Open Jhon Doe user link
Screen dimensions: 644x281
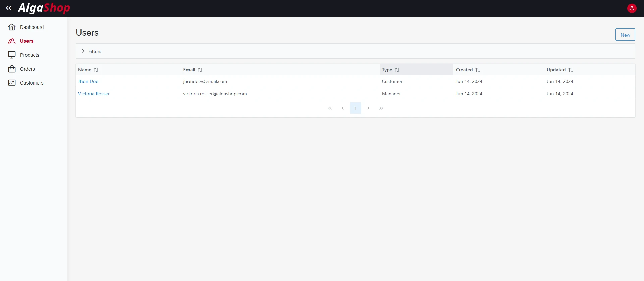88,81
